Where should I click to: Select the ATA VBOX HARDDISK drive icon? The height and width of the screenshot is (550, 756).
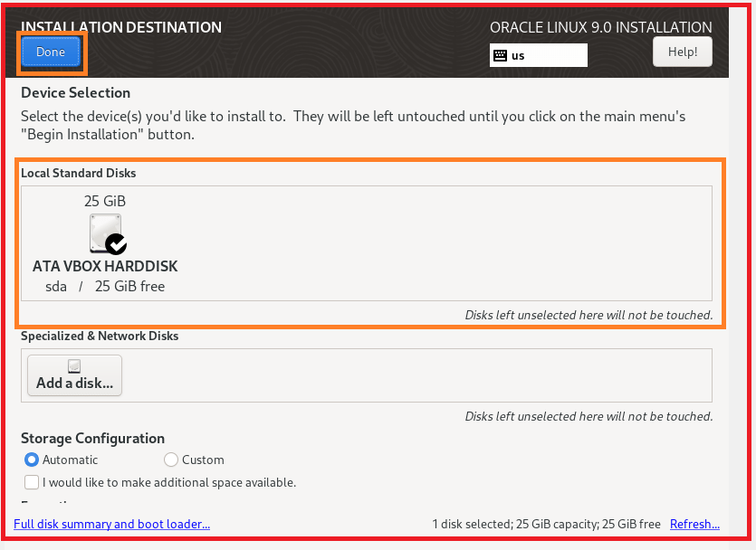click(x=106, y=233)
